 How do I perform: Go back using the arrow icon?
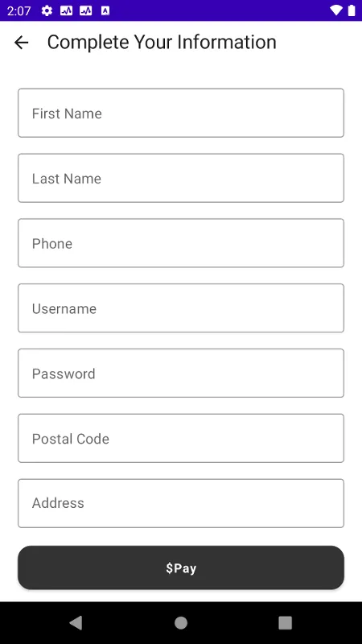22,43
